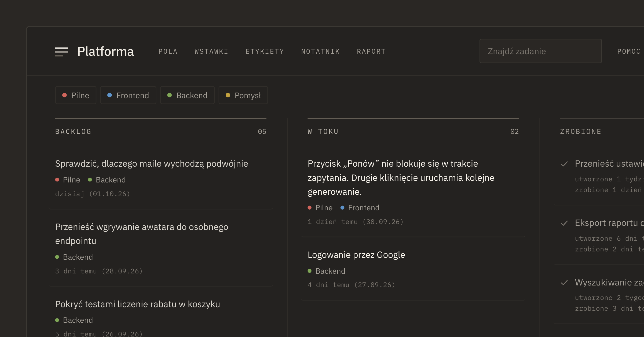Switch to NOTATNIK in the navigation
Image resolution: width=644 pixels, height=337 pixels.
click(x=320, y=51)
